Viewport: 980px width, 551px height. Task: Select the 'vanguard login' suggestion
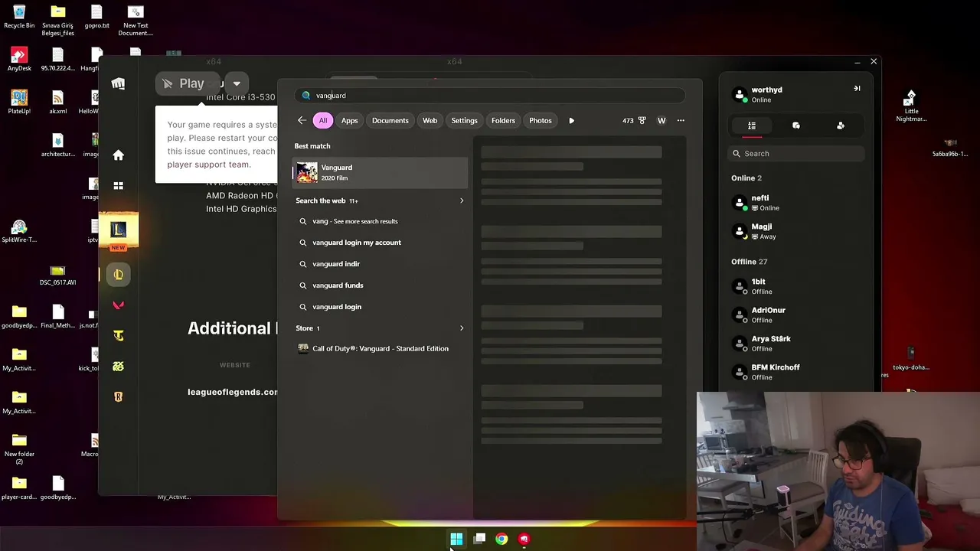pos(381,307)
